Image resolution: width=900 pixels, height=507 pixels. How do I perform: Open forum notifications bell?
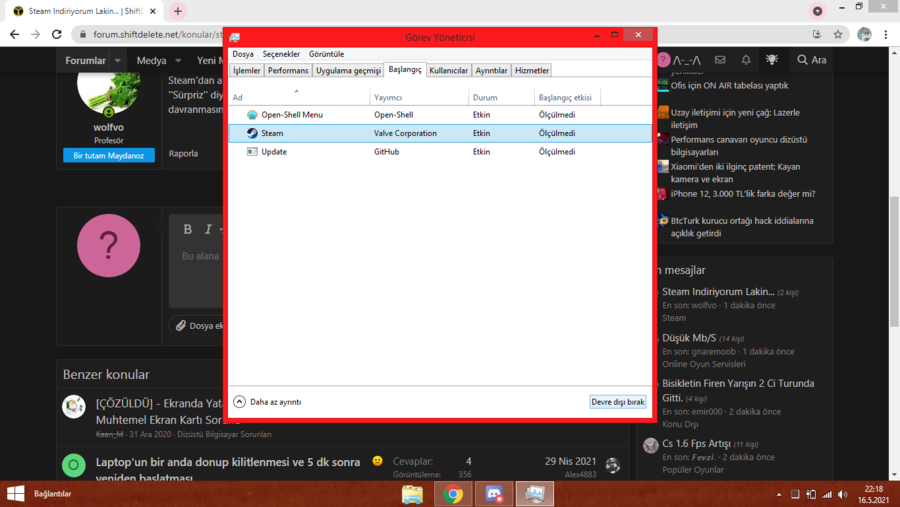click(746, 60)
